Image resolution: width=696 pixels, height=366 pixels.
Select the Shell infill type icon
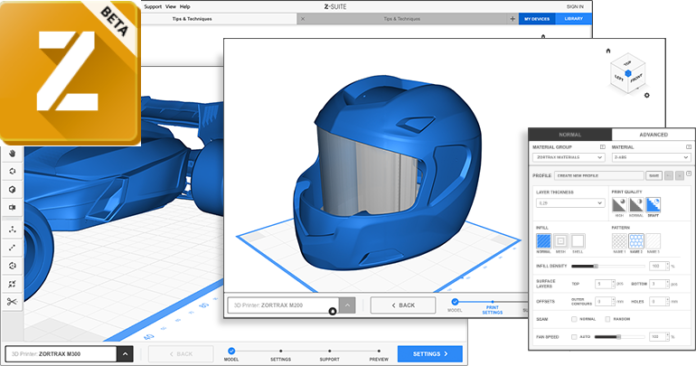coord(577,241)
